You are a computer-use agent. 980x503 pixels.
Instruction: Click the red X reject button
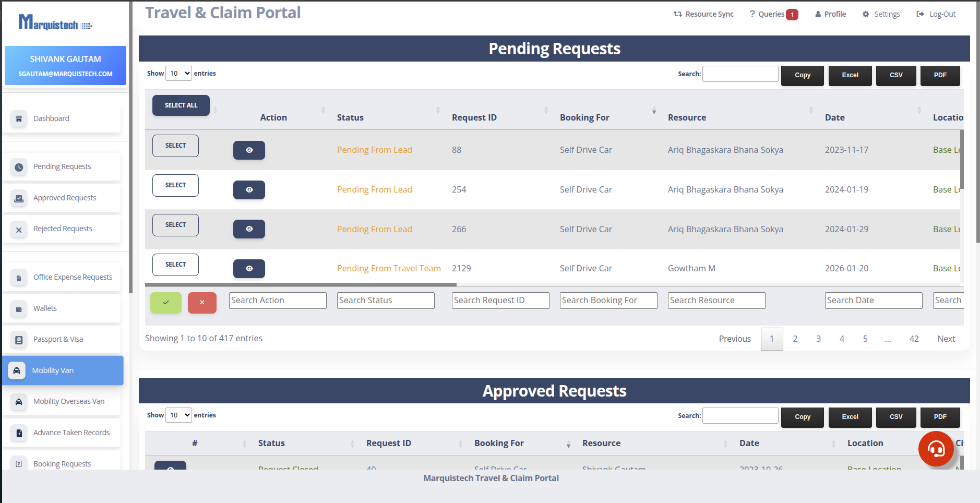(202, 303)
